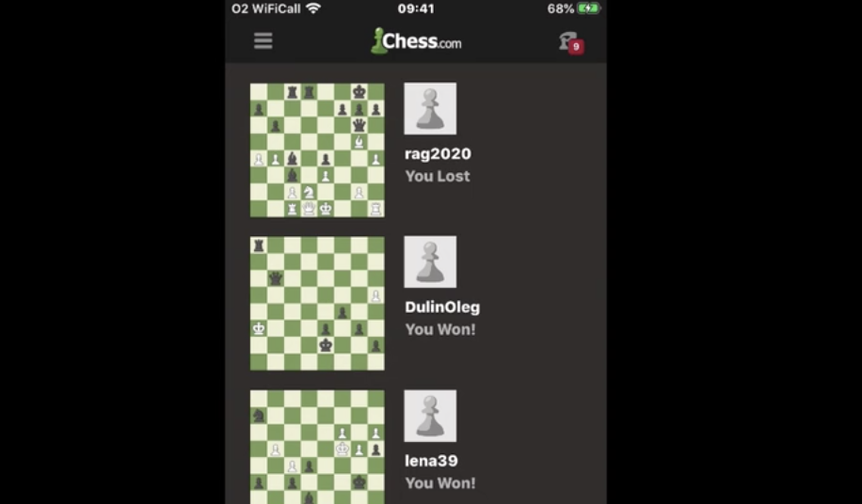The width and height of the screenshot is (862, 504).
Task: Tap rag2020's pawn avatar
Action: 430,109
